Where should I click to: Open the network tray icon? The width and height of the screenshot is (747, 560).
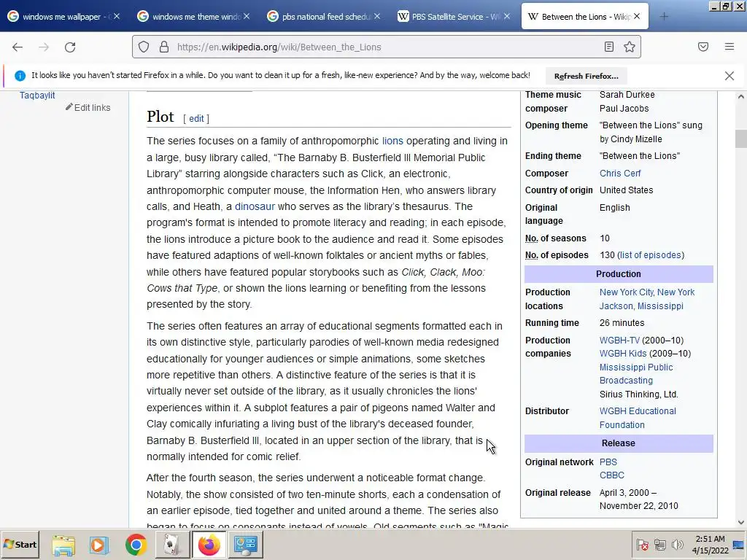tap(659, 545)
